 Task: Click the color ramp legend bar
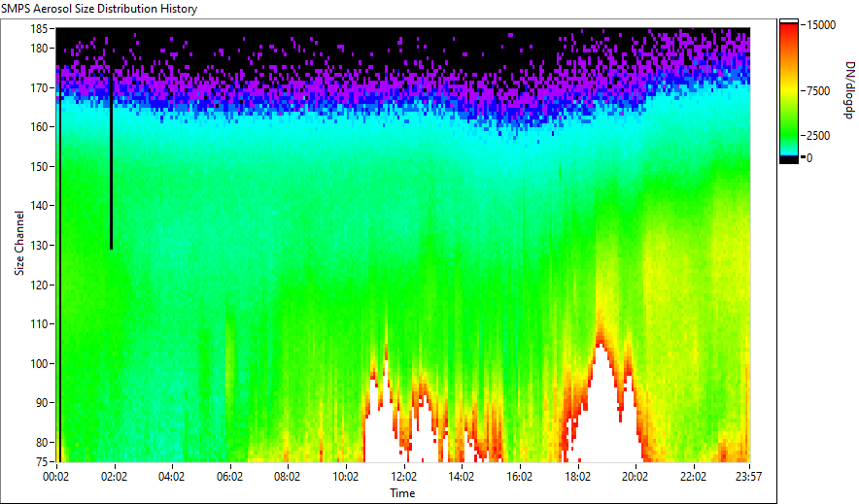click(789, 91)
